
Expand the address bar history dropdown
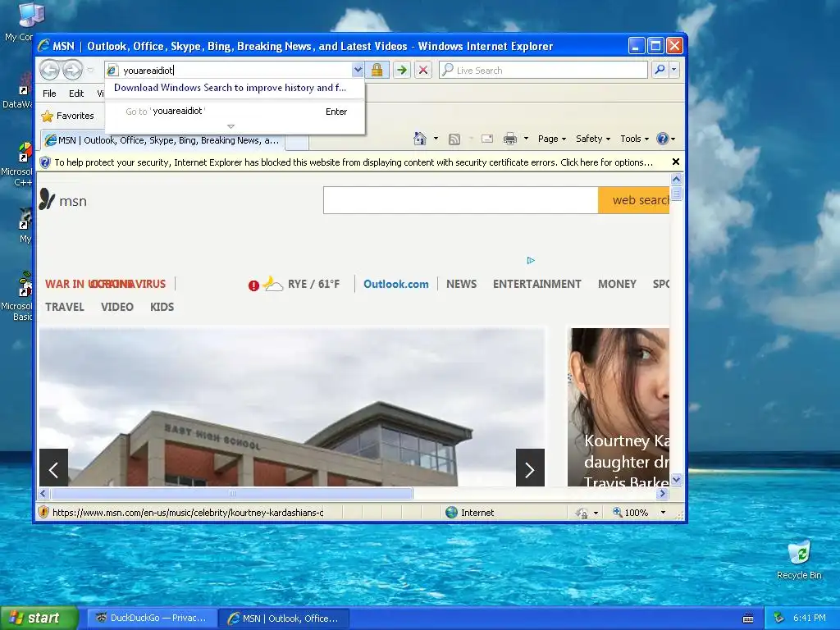358,70
